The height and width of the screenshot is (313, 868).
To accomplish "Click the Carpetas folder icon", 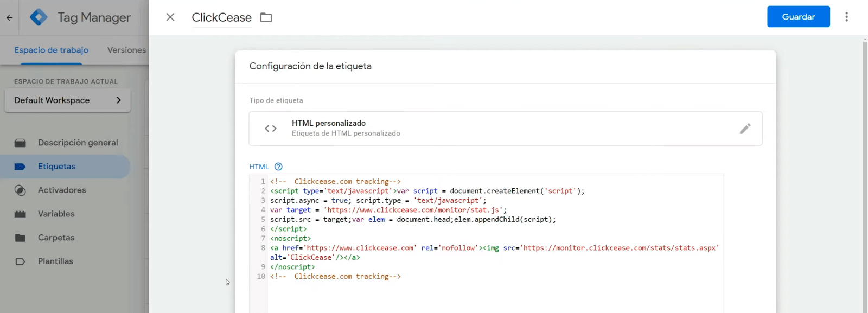I will point(20,238).
